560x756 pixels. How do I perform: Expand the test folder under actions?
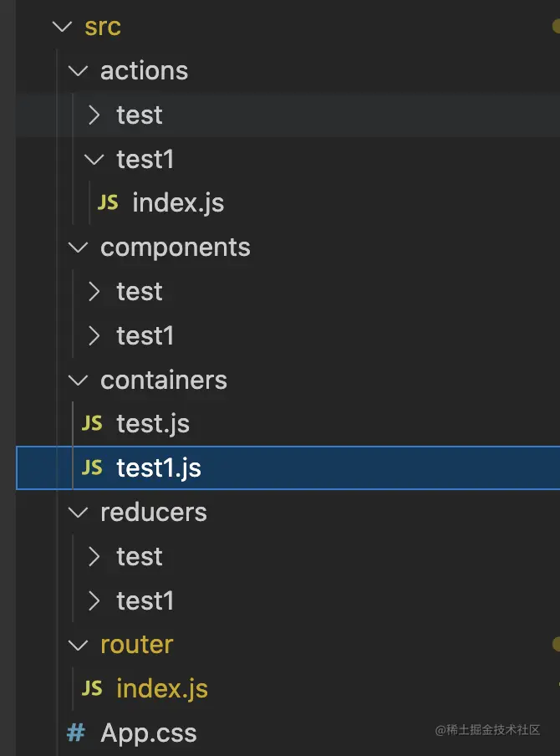pos(95,115)
